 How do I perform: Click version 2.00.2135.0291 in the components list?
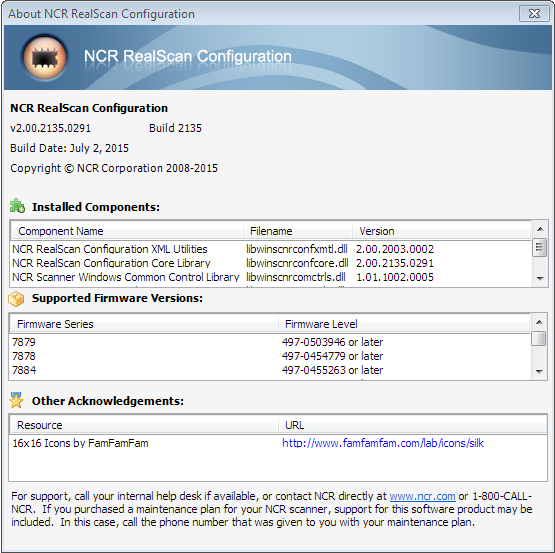[x=395, y=263]
